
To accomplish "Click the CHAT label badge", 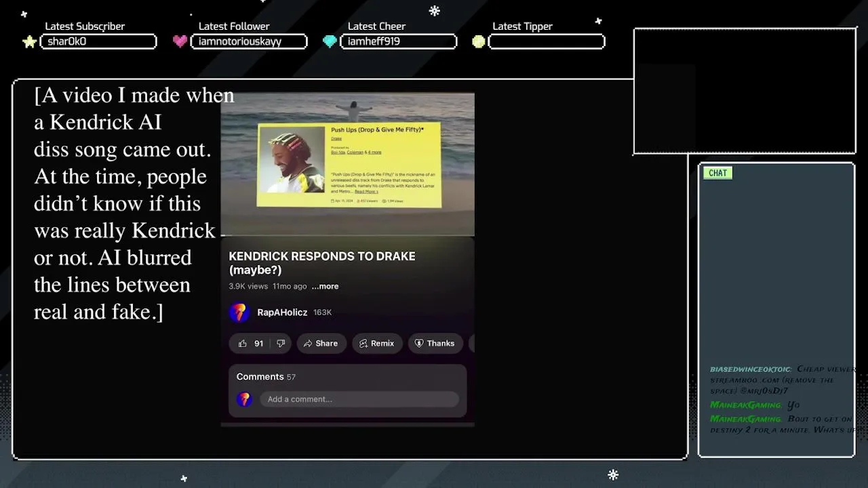I will pyautogui.click(x=717, y=173).
